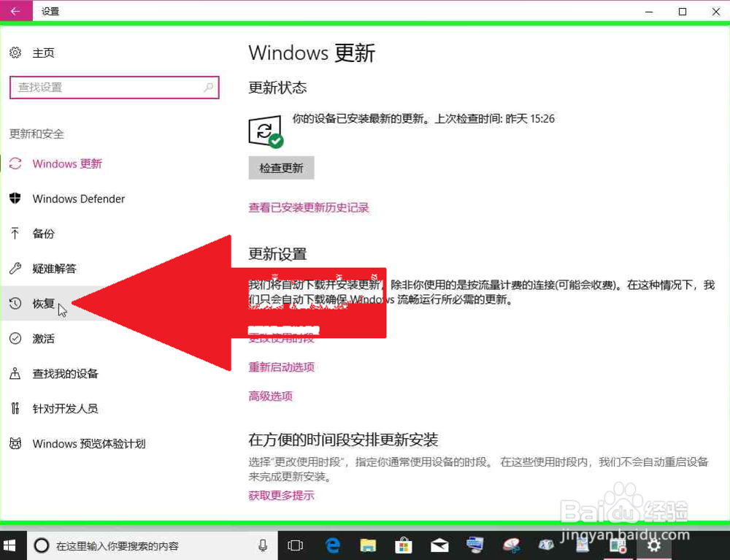This screenshot has height=560, width=730.
Task: Click the 主页 home label
Action: pyautogui.click(x=43, y=53)
